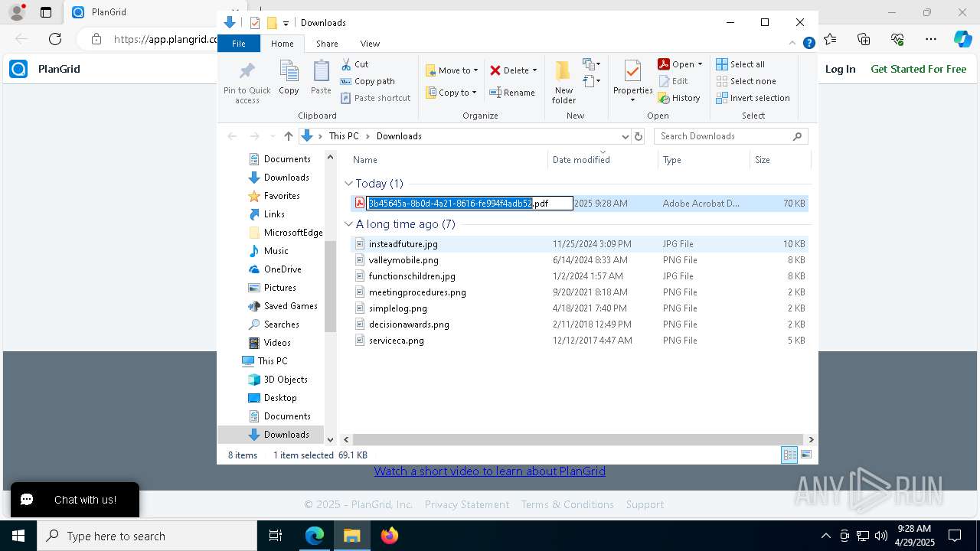Click Get Started For Free link
Viewport: 980px width, 551px height.
918,69
